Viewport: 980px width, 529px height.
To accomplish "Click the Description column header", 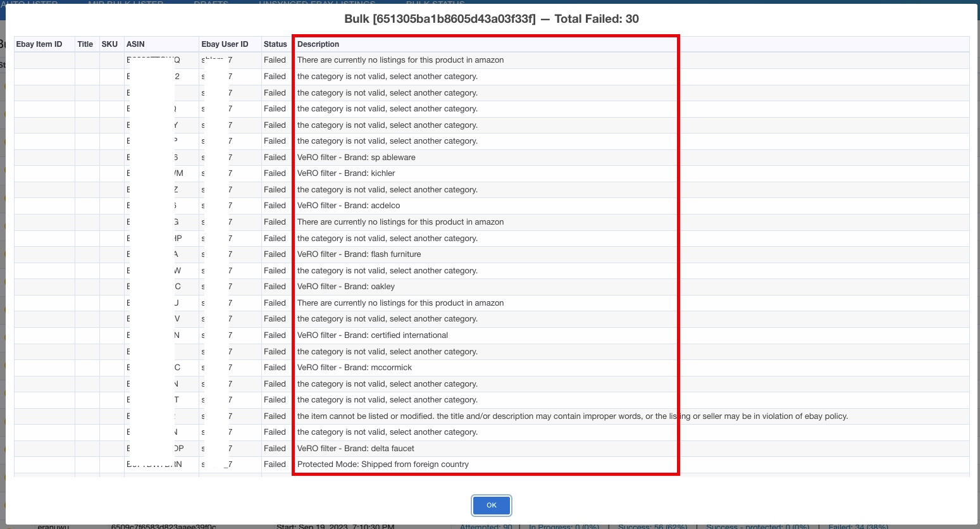I will (x=318, y=44).
